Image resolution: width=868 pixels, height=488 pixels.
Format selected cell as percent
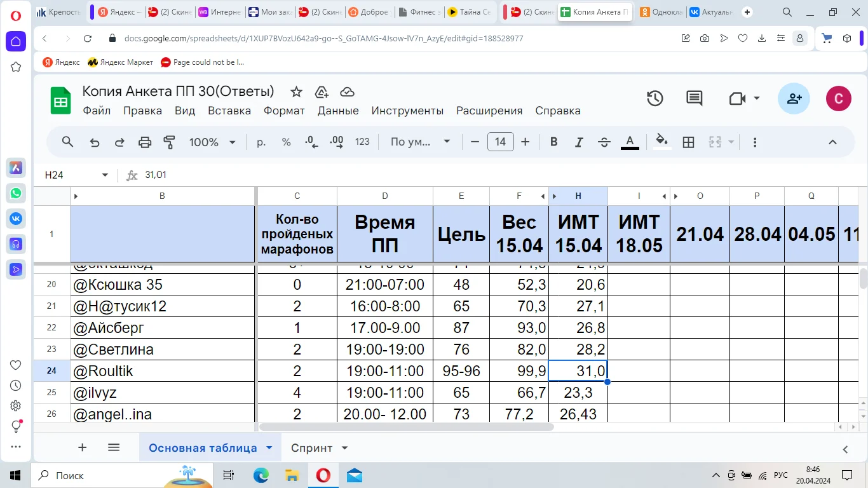286,142
